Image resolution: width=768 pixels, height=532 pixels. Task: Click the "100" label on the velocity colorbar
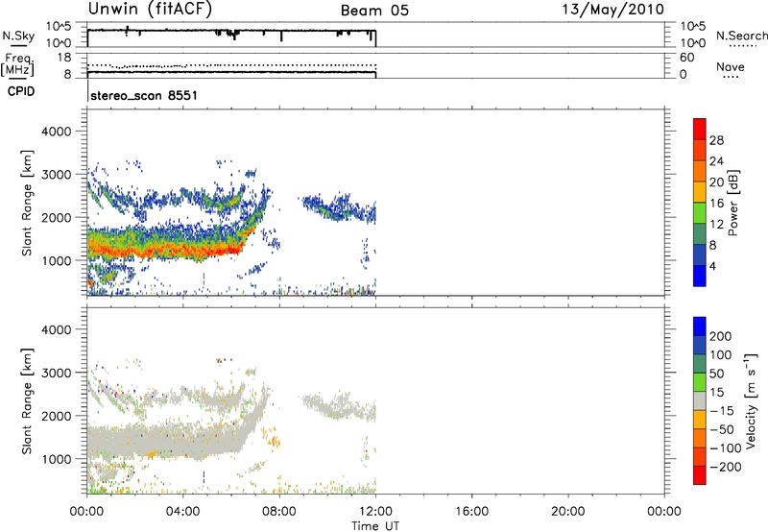pos(721,354)
